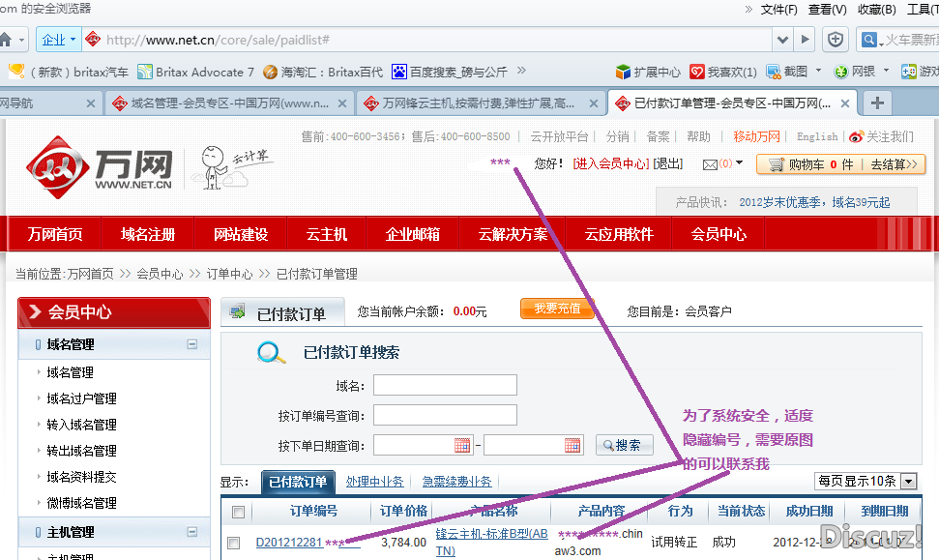Viewport: 939px width, 560px height.
Task: Click the 按订单编号查询 input field
Action: (x=445, y=415)
